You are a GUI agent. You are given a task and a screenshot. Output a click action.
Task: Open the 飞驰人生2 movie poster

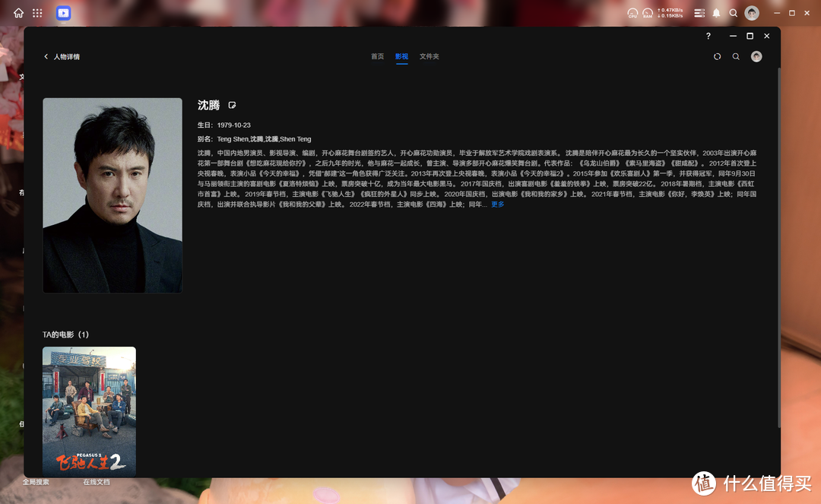[89, 411]
